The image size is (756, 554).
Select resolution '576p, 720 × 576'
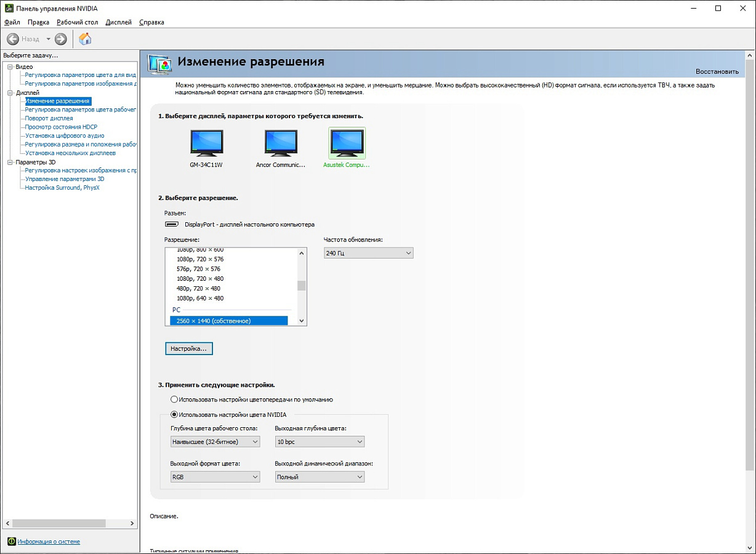(198, 269)
